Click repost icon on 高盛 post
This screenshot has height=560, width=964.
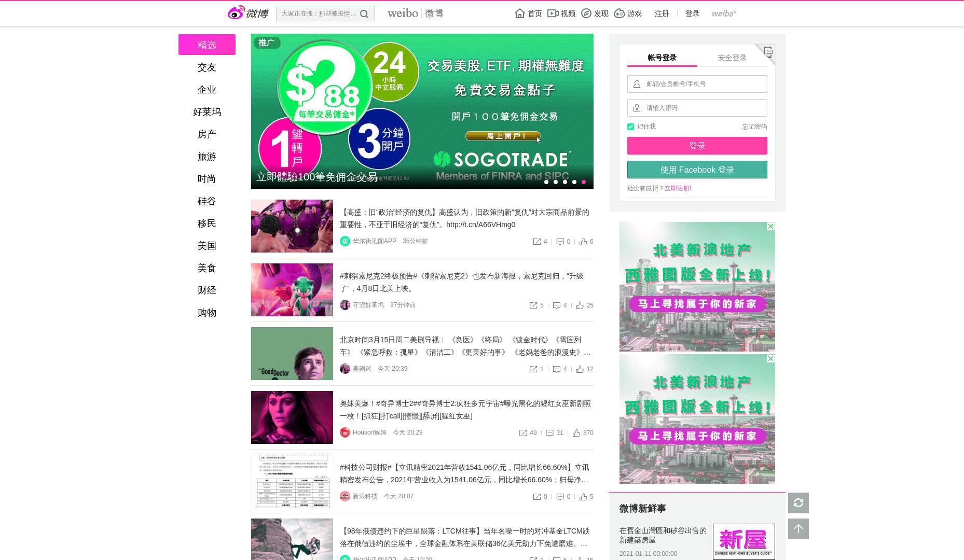(537, 242)
